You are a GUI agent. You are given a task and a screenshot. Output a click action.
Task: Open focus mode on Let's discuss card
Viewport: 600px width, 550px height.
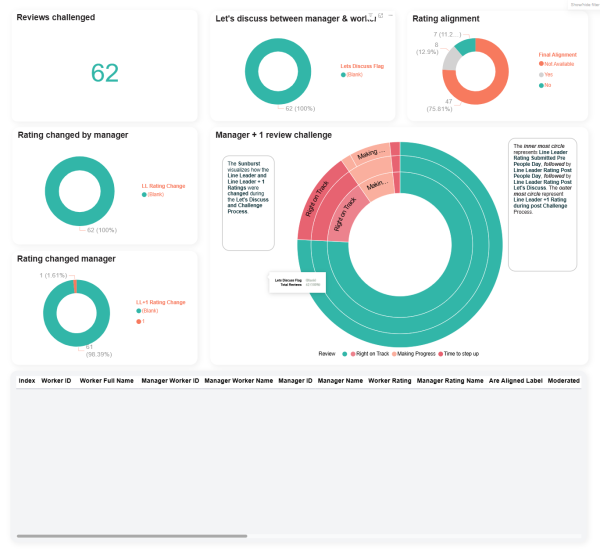(380, 16)
